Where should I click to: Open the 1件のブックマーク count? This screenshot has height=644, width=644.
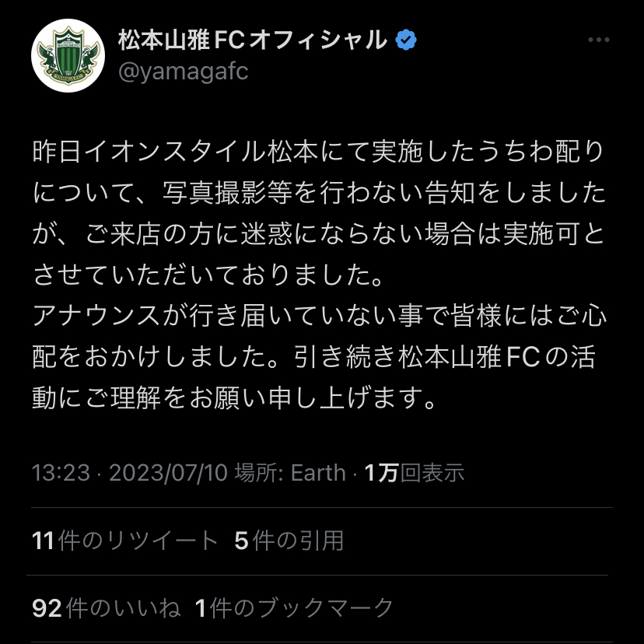pyautogui.click(x=294, y=608)
